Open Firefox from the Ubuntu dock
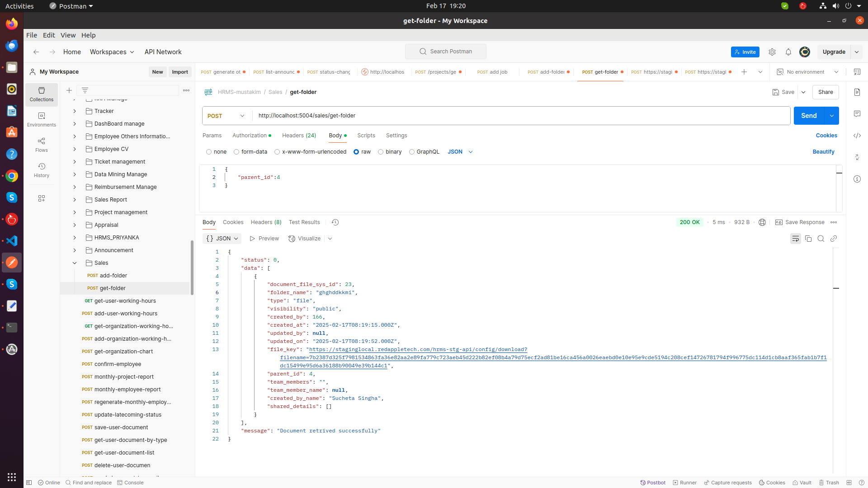 pyautogui.click(x=12, y=23)
